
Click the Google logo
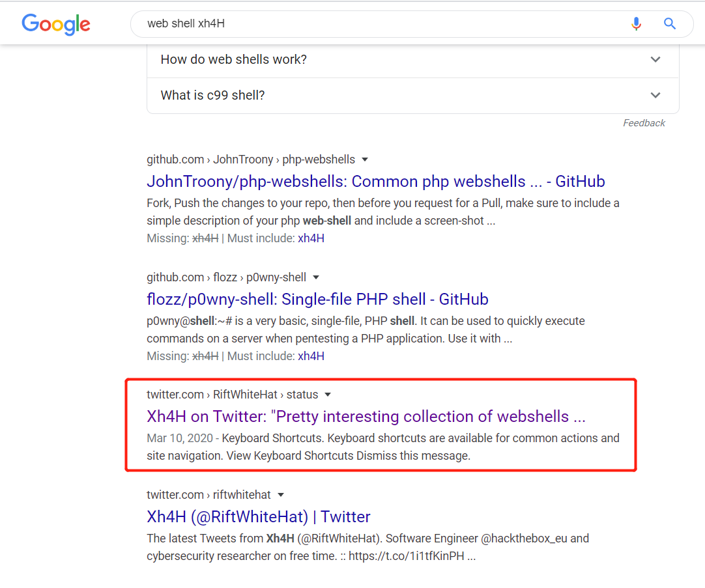56,24
